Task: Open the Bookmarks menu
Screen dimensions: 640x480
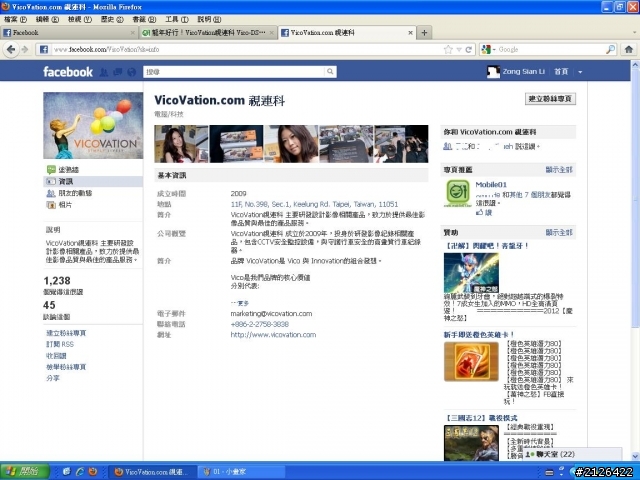Action: click(144, 19)
